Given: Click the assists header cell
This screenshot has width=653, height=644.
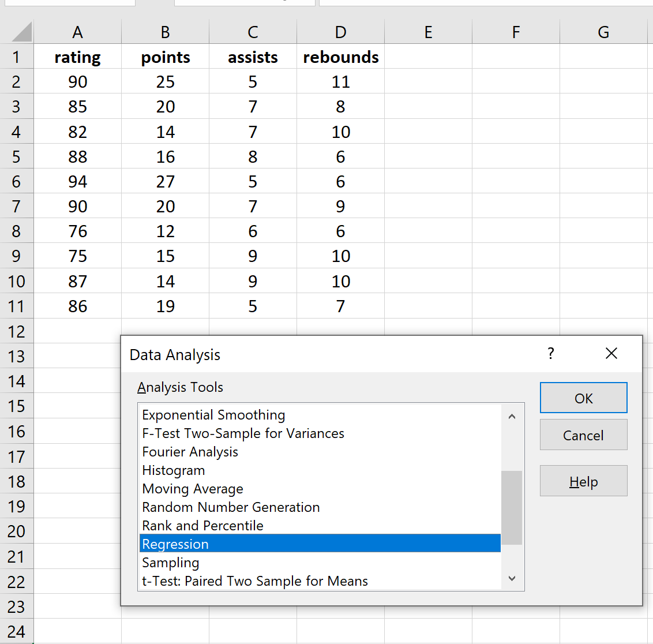Looking at the screenshot, I should [253, 57].
